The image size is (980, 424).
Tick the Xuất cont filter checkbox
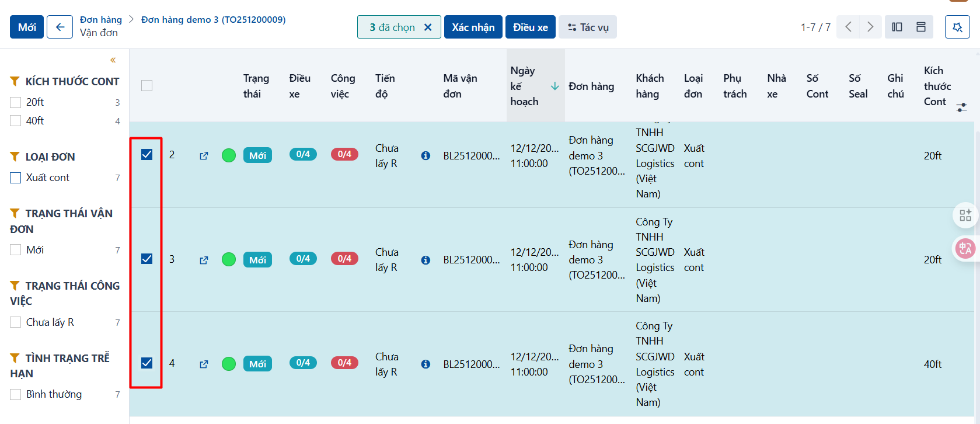click(16, 178)
